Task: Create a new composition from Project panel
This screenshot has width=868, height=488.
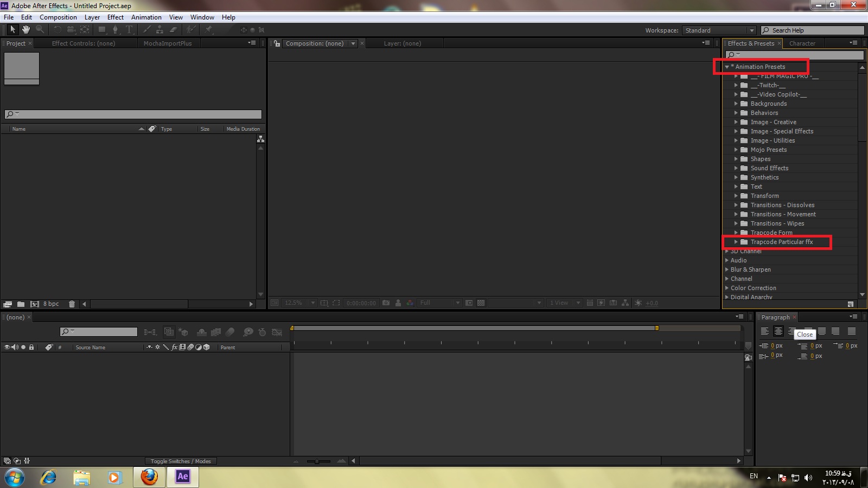Action: tap(35, 304)
